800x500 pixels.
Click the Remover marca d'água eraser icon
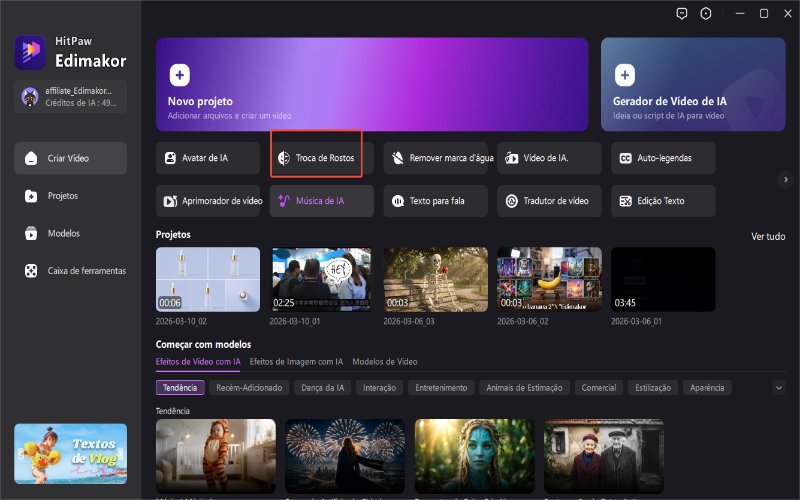pos(397,158)
